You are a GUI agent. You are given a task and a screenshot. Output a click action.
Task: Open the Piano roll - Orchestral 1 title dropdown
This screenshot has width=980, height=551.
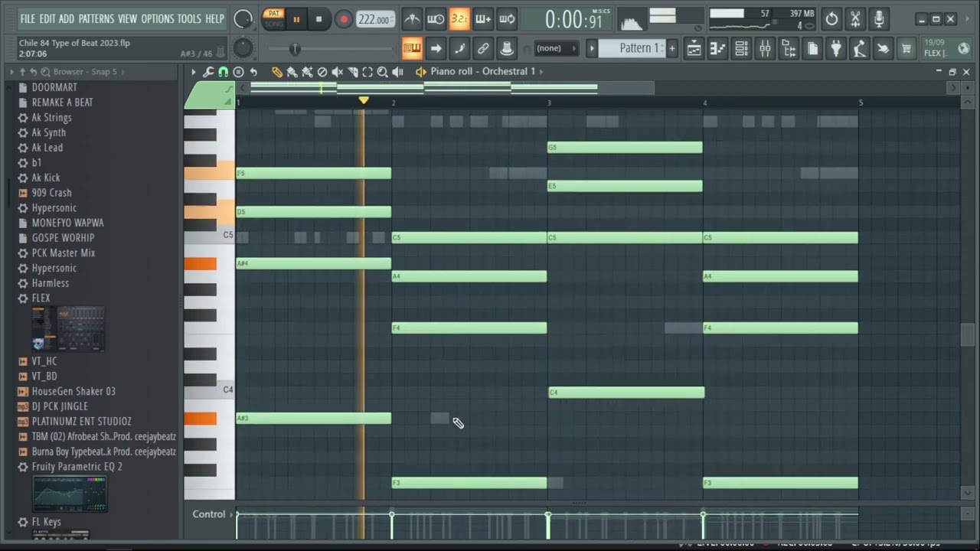click(483, 71)
